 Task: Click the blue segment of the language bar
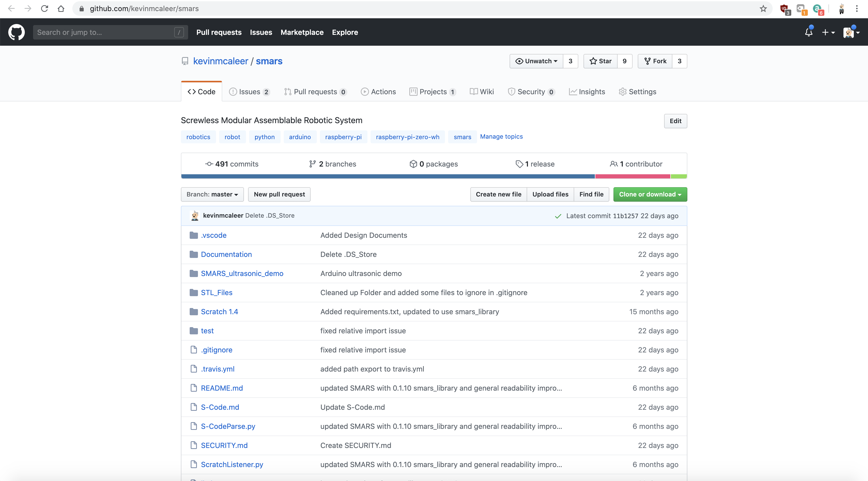pyautogui.click(x=388, y=176)
